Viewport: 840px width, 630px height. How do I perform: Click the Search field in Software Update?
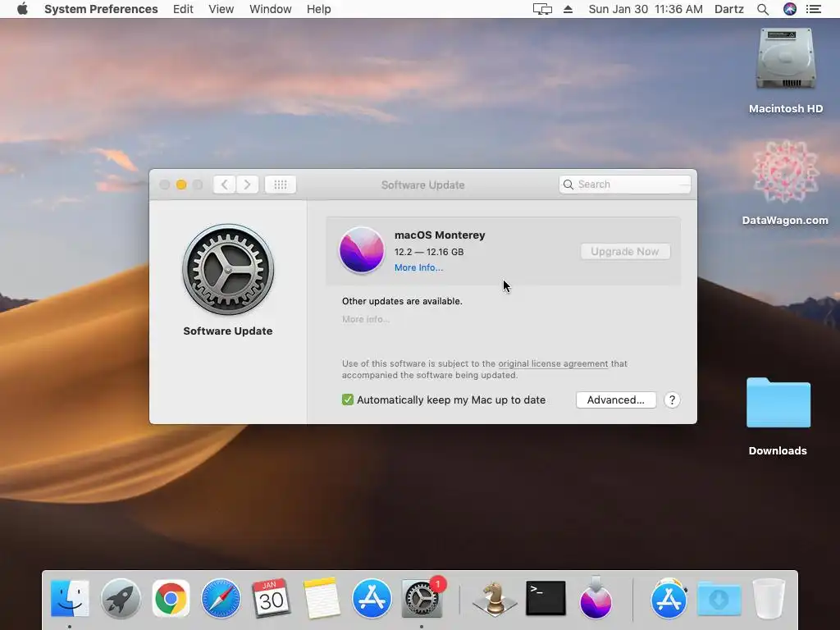[x=624, y=185]
